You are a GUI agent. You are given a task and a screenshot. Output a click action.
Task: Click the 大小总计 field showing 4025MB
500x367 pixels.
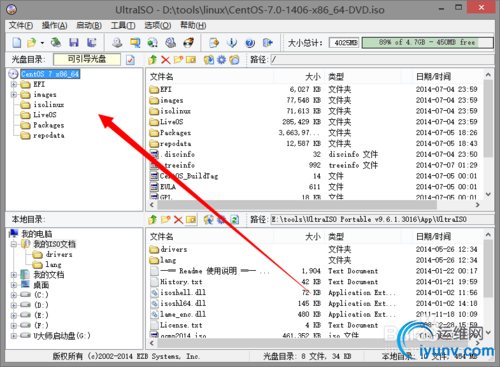[344, 42]
